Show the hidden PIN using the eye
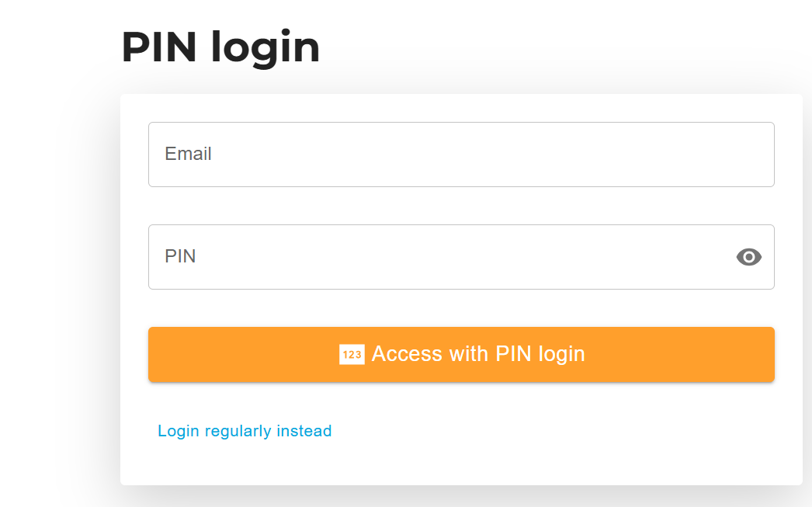Screen dimensions: 812x507 [x=749, y=257]
